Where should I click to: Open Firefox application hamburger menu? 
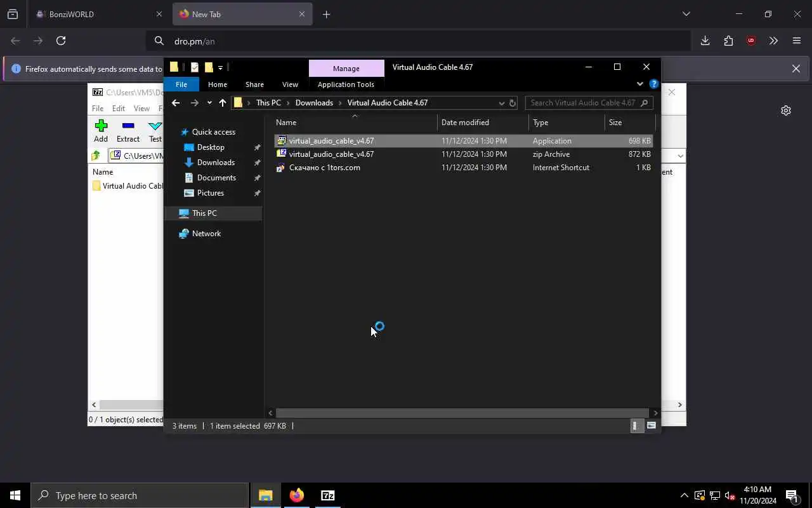click(x=797, y=41)
